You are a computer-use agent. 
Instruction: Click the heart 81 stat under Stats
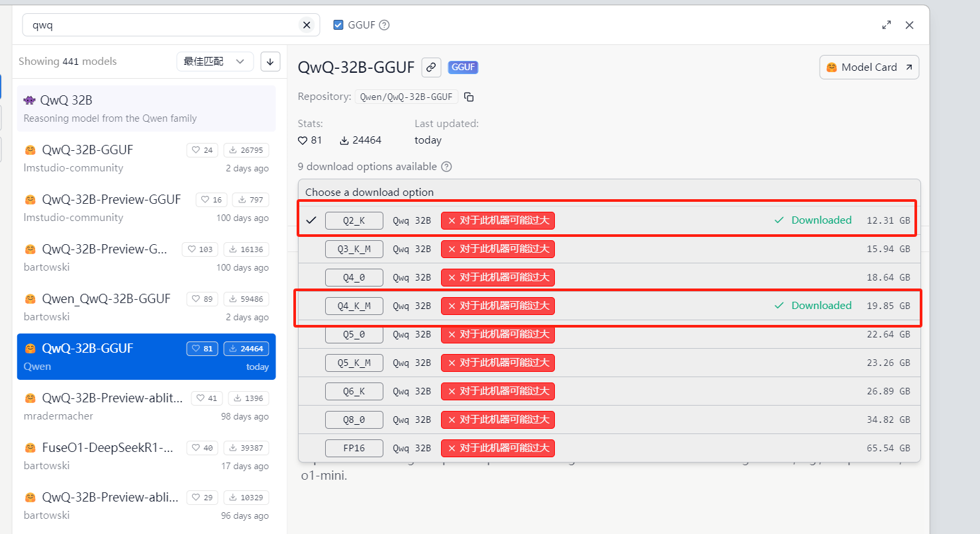pos(310,140)
